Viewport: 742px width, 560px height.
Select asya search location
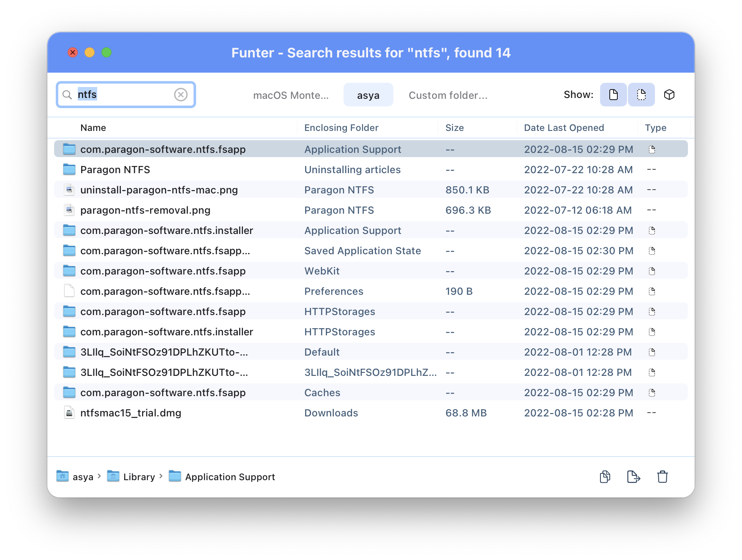368,95
